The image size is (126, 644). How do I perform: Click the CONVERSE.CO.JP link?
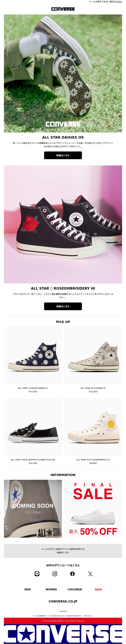click(x=63, y=601)
